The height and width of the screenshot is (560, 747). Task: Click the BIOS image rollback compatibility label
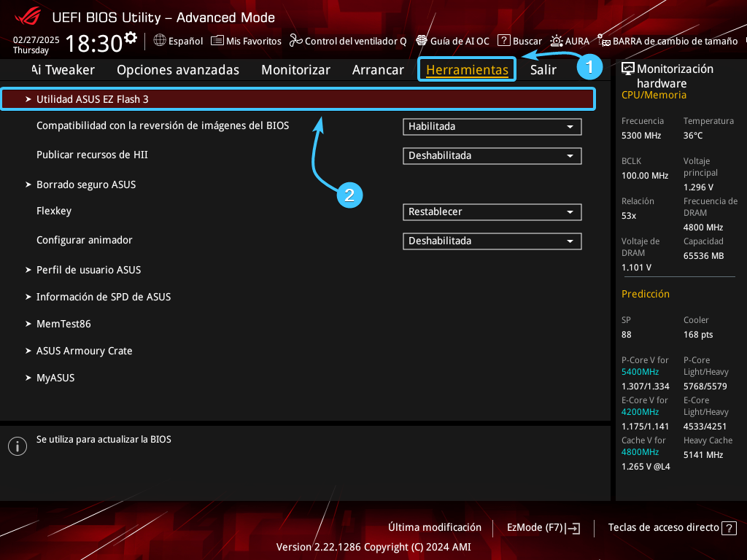point(163,125)
